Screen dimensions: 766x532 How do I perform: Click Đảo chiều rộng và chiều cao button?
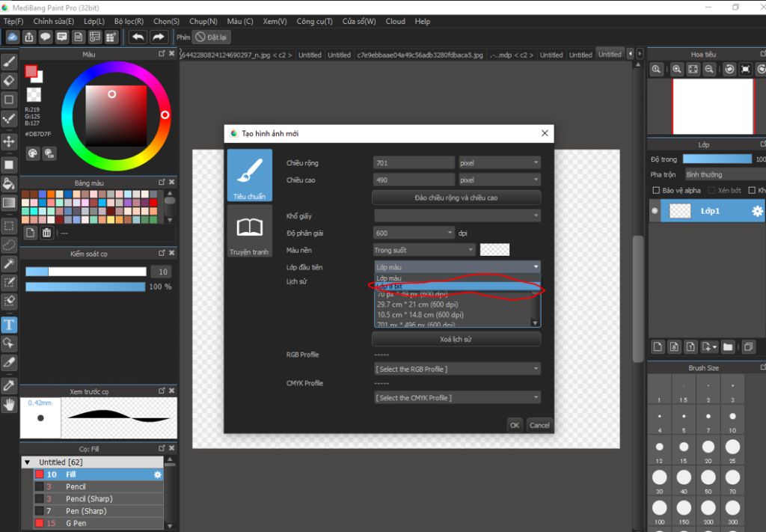tap(456, 198)
